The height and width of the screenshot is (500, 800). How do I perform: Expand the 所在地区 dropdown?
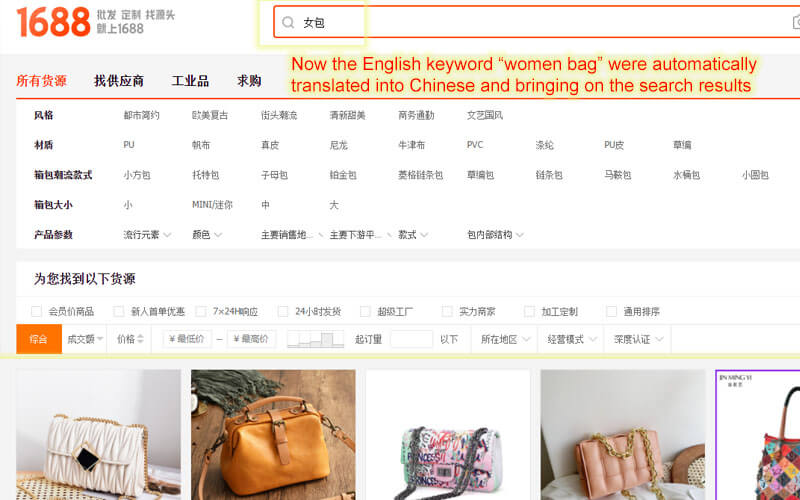pos(505,339)
